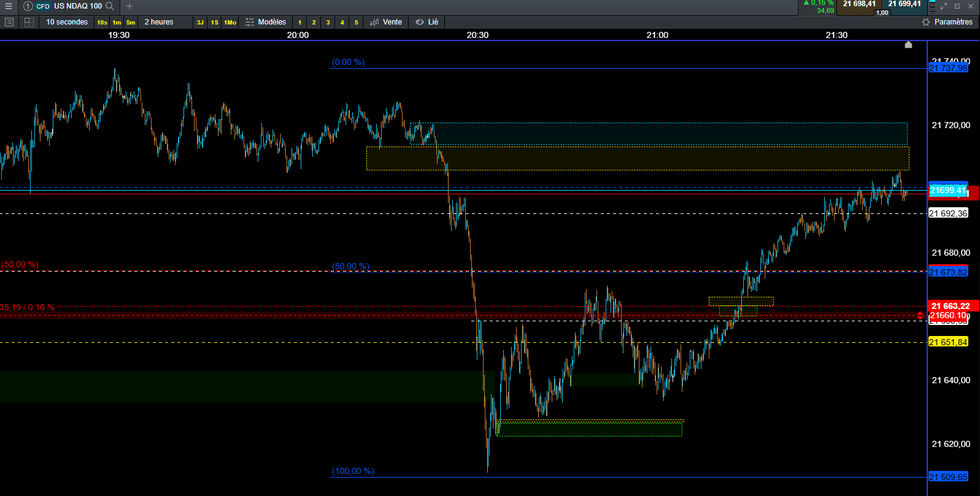
Task: Add a new chart tab with plus
Action: coord(129,6)
